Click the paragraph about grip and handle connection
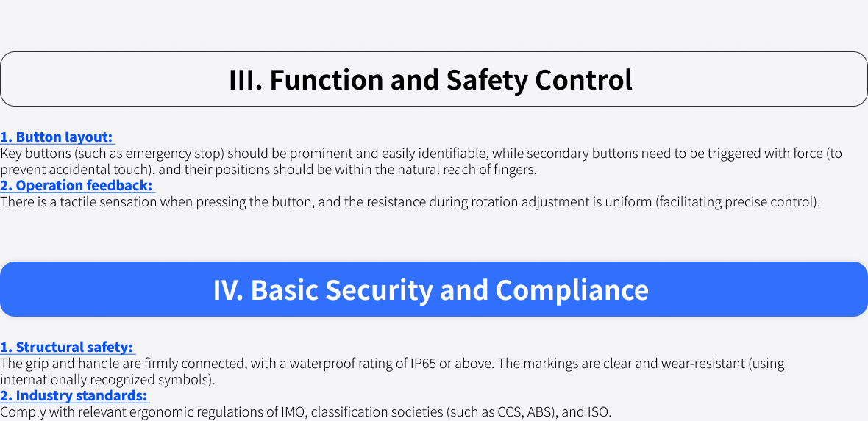The width and height of the screenshot is (868, 421). [393, 372]
